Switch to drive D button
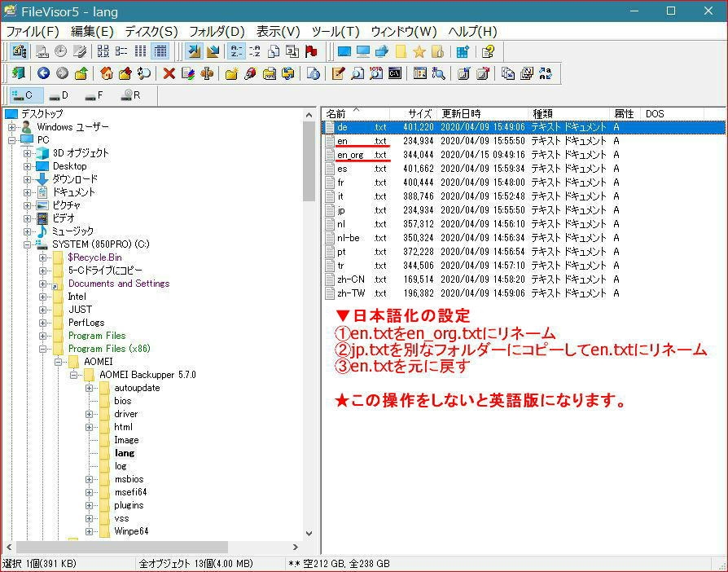Image resolution: width=728 pixels, height=572 pixels. 59,95
